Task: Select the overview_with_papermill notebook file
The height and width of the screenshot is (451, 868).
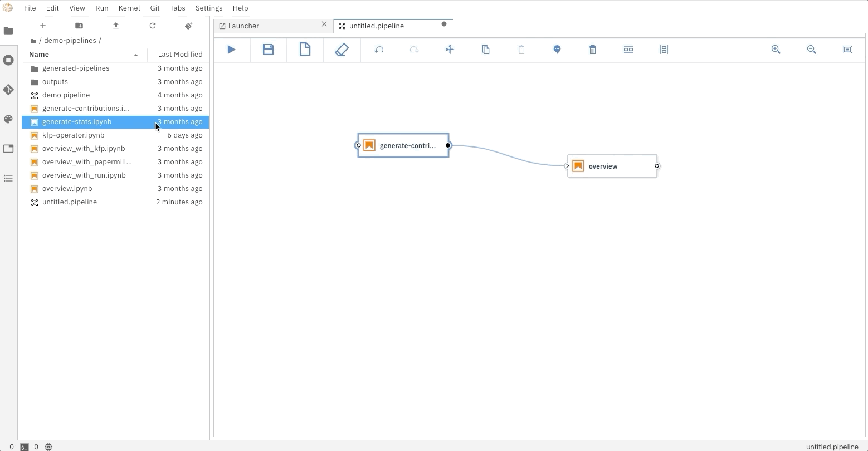Action: pos(116,162)
